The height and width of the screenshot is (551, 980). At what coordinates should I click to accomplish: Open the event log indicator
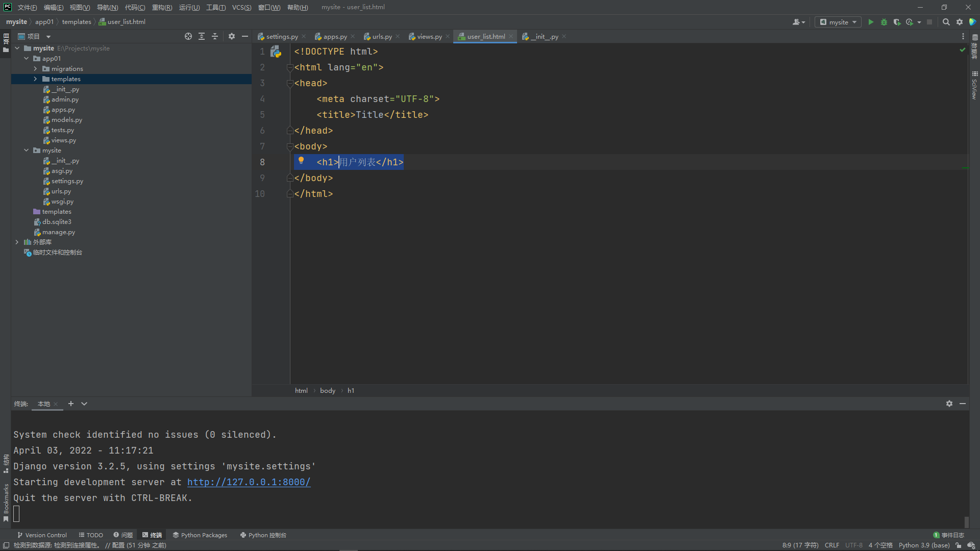949,535
